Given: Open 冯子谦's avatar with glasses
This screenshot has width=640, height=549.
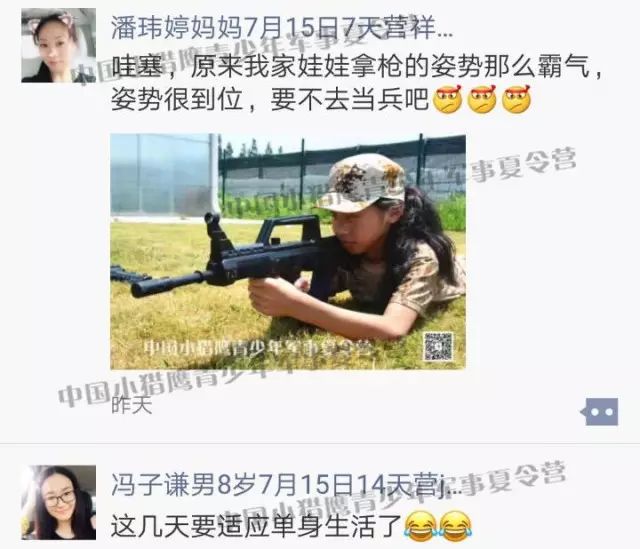Looking at the screenshot, I should coord(58,502).
